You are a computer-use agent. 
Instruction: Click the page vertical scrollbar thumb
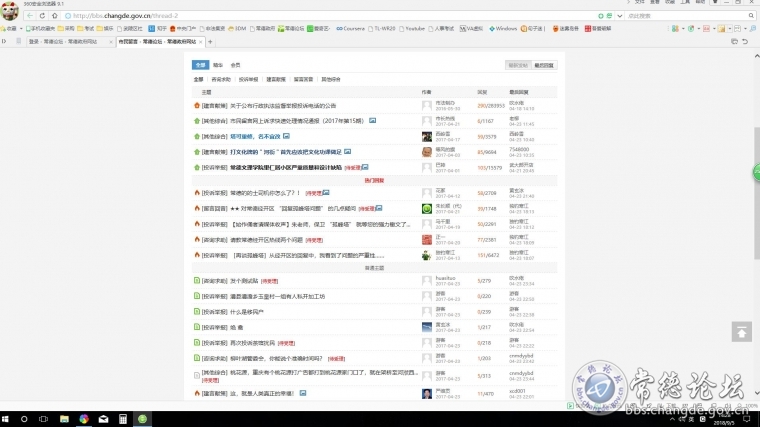[757, 194]
